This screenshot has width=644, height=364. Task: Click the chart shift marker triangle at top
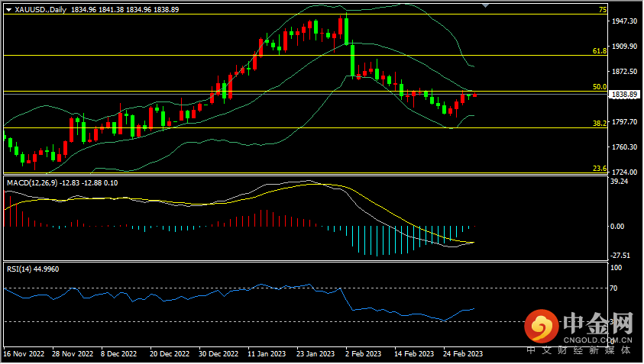(x=486, y=5)
